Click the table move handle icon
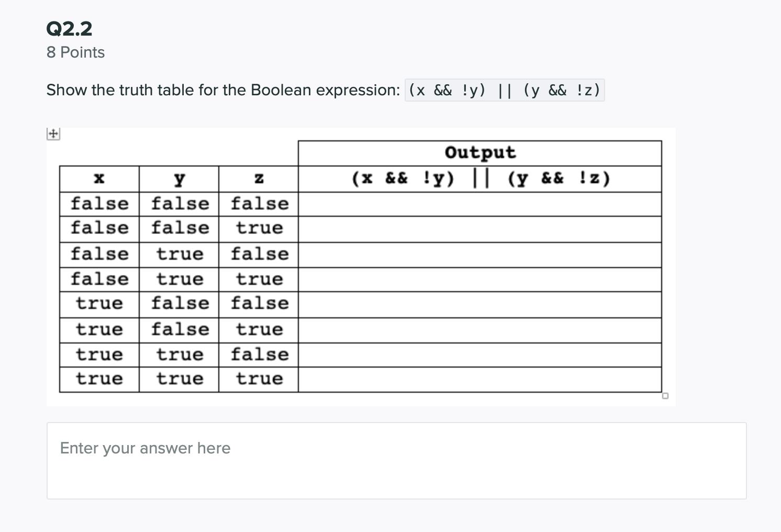This screenshot has height=532, width=781. point(53,134)
